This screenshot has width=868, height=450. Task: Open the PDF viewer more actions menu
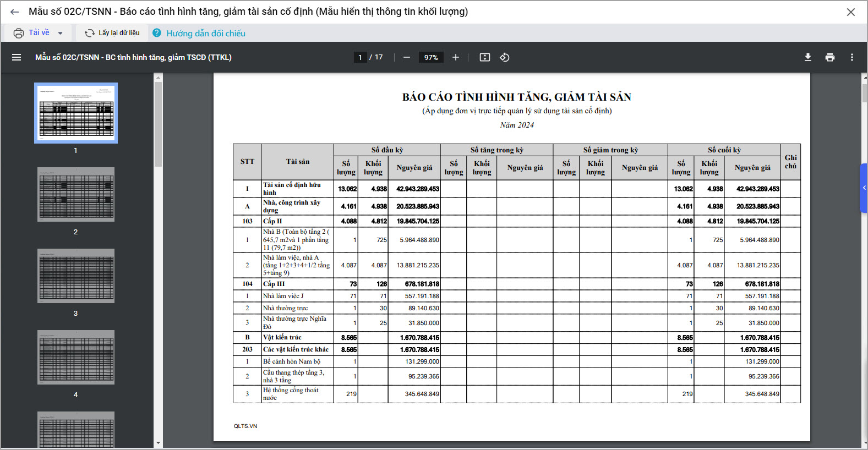(852, 57)
